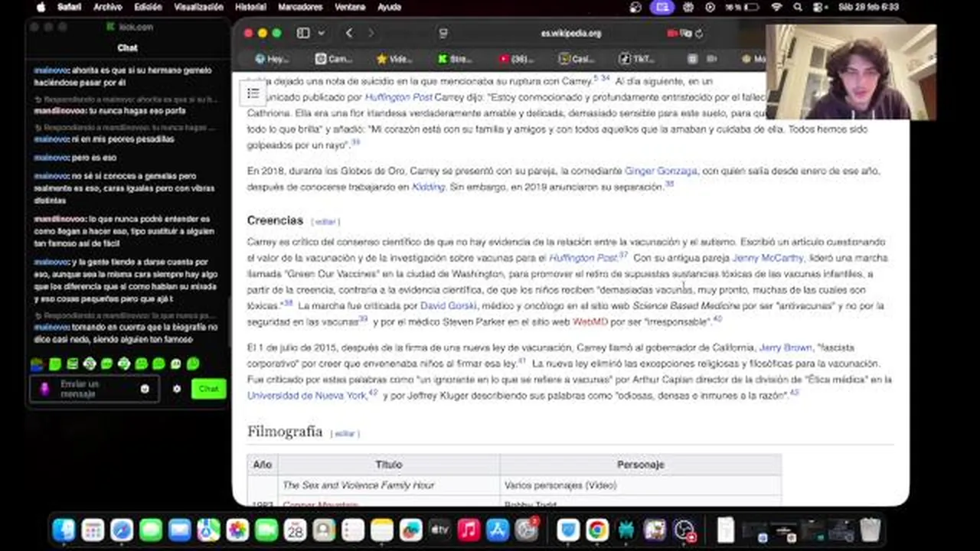The image size is (980, 551).
Task: Open the TikTok 'TikT...' bookmark
Action: coord(637,58)
